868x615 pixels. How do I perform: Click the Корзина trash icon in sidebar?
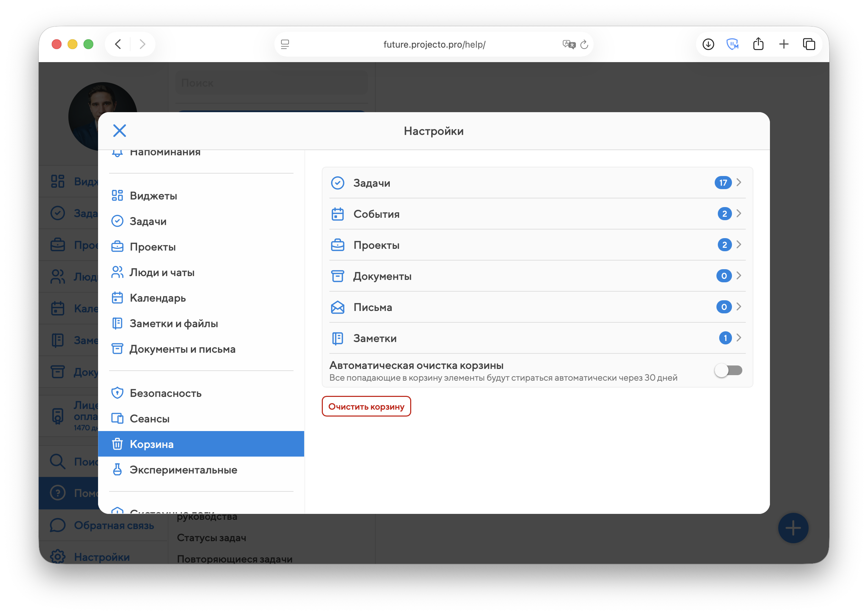(117, 444)
